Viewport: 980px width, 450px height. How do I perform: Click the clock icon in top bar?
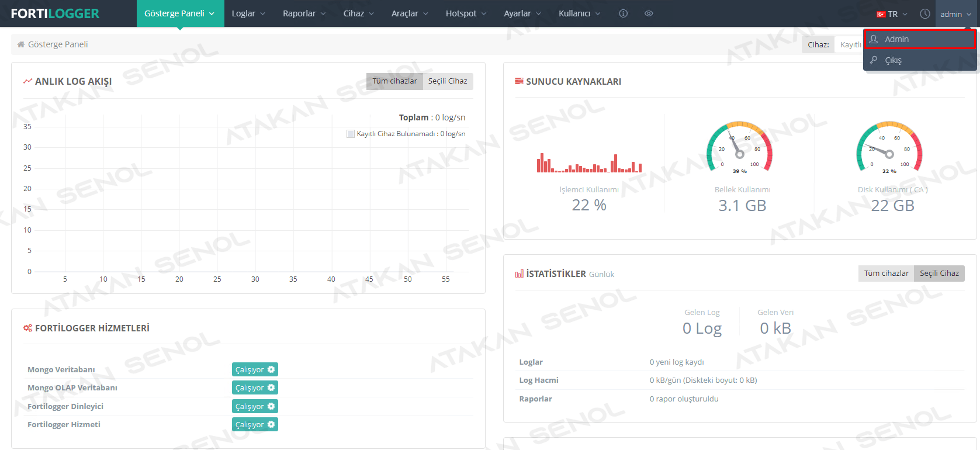coord(924,13)
